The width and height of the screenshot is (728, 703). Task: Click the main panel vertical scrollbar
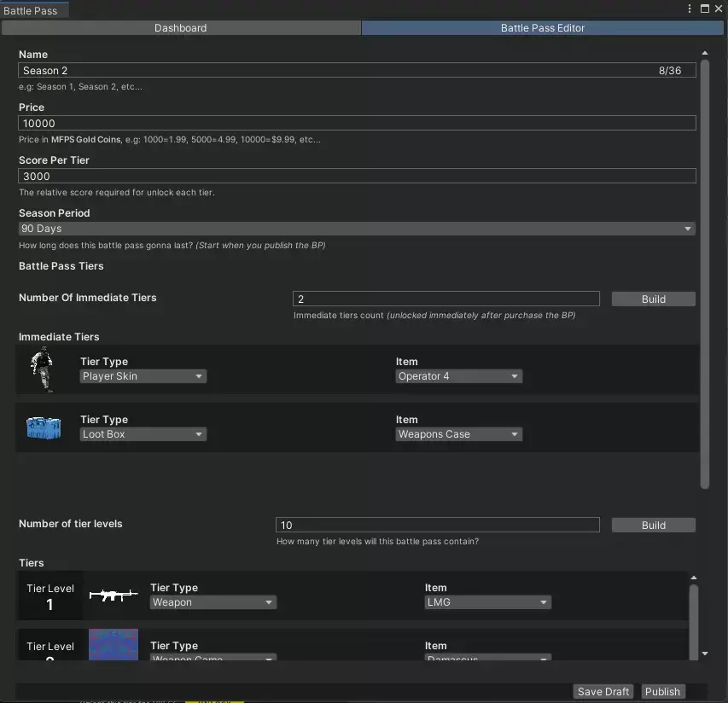pos(705,273)
